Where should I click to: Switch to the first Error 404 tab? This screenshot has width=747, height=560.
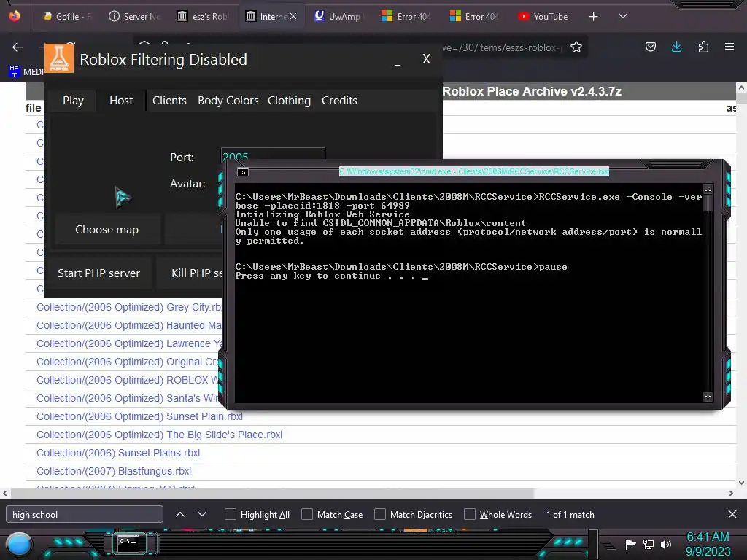(x=406, y=17)
